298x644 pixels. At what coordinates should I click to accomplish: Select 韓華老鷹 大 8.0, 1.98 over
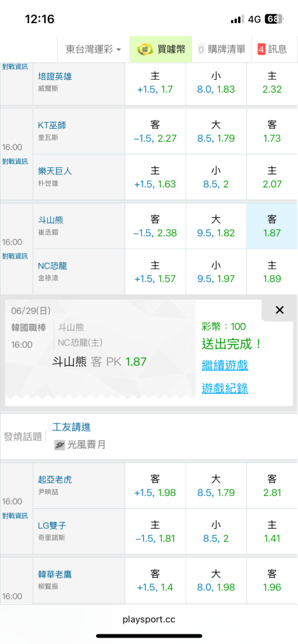(x=216, y=580)
